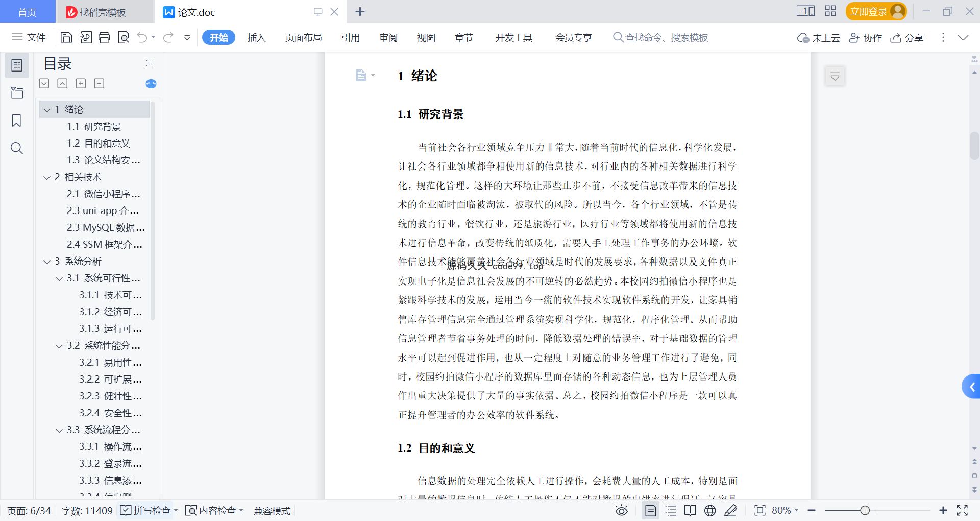Click the collapse levels up icon in 目录
The height and width of the screenshot is (521, 980).
tap(62, 83)
